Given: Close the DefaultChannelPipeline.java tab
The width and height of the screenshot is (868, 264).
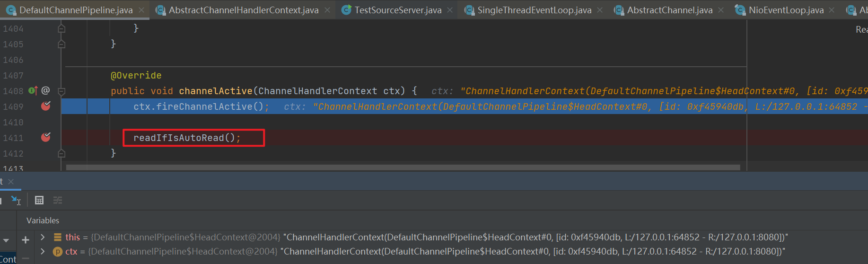Looking at the screenshot, I should 141,10.
